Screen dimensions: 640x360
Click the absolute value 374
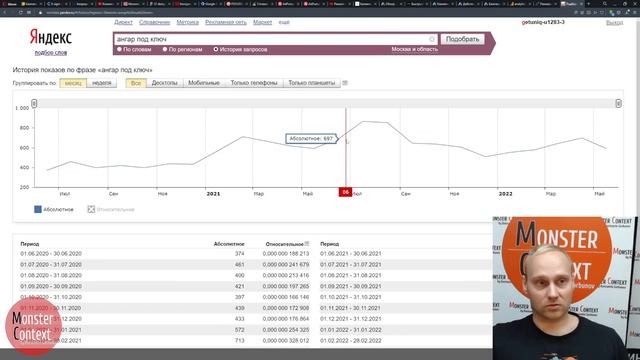pyautogui.click(x=240, y=254)
